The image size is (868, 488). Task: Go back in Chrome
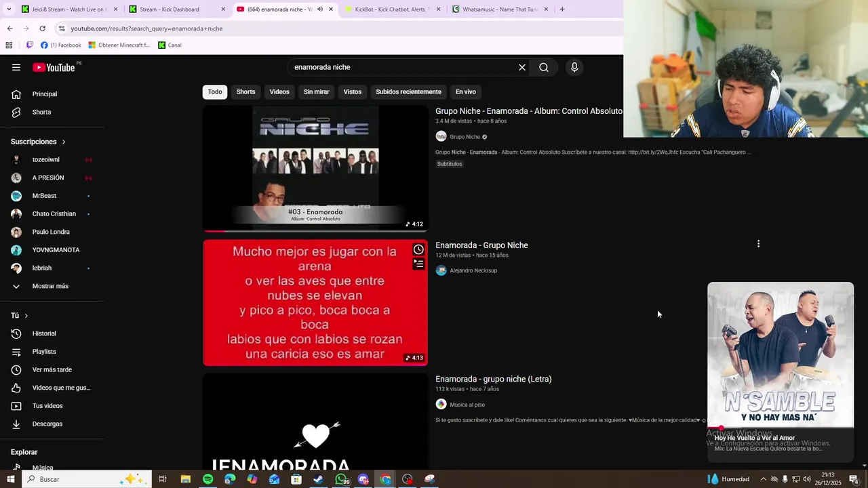click(9, 28)
